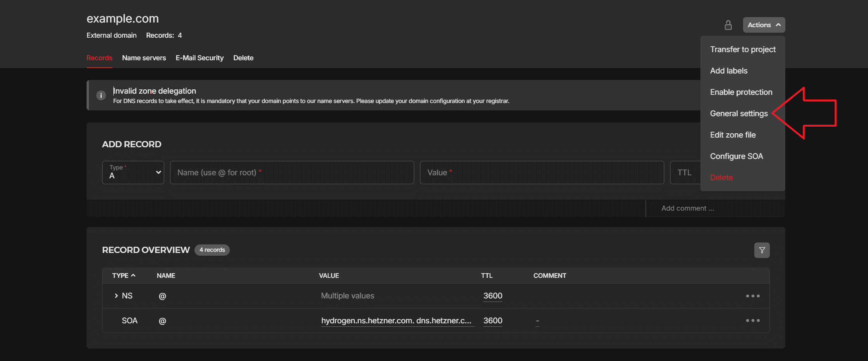Click the lock protection icon

pyautogui.click(x=728, y=25)
